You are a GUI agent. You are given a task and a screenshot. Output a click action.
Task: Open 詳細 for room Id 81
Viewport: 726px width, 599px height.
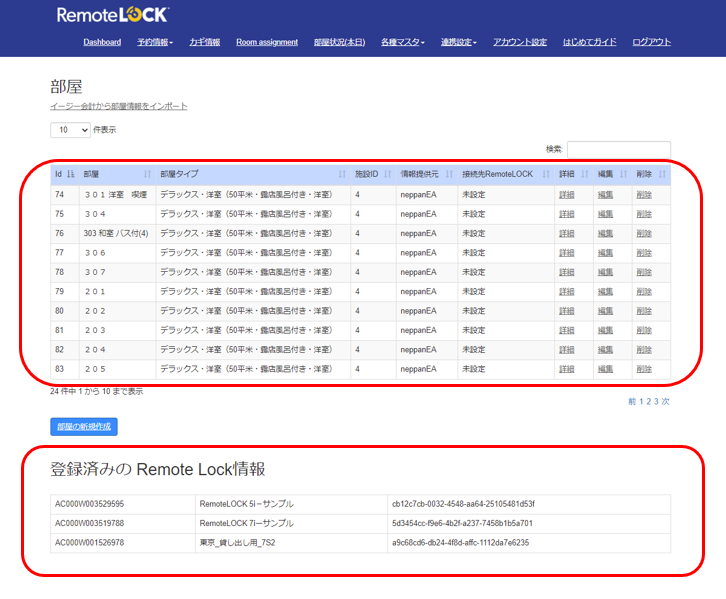(x=567, y=331)
